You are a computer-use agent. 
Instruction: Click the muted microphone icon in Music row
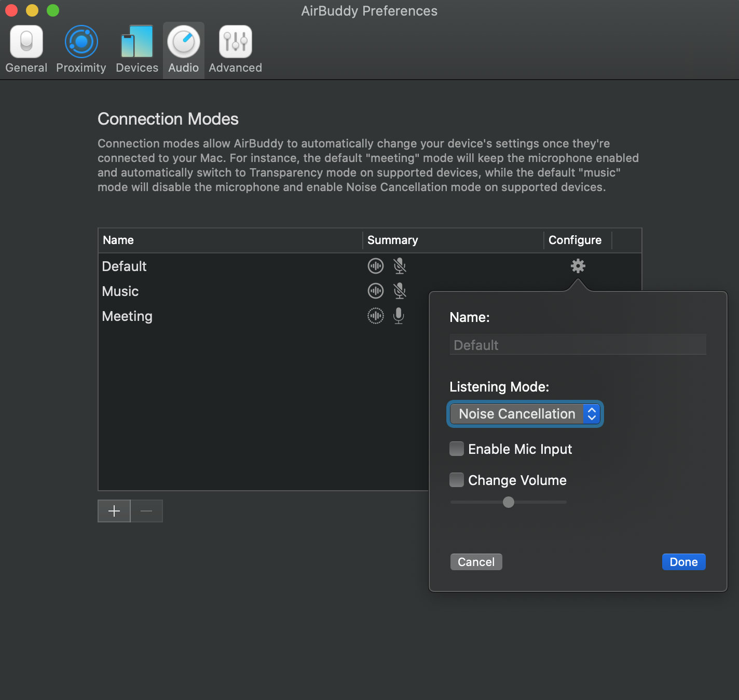[399, 291]
